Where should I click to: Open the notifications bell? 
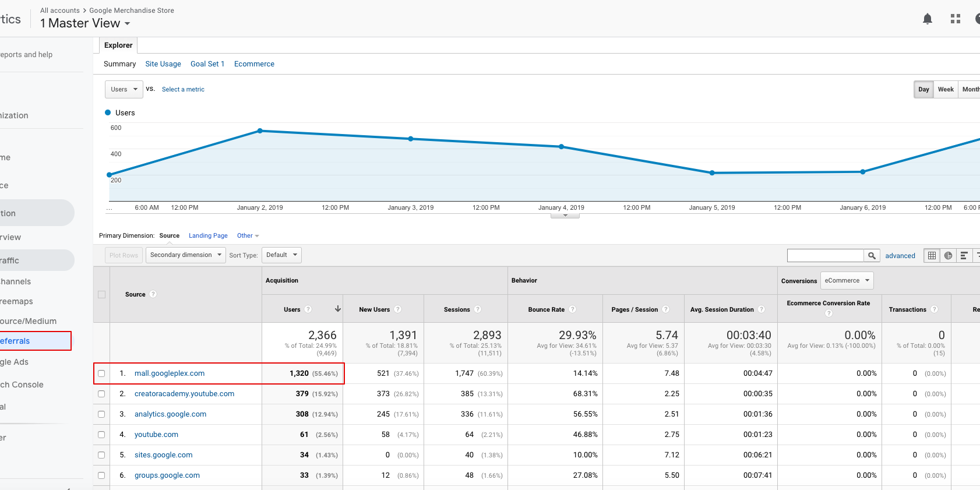pos(928,19)
